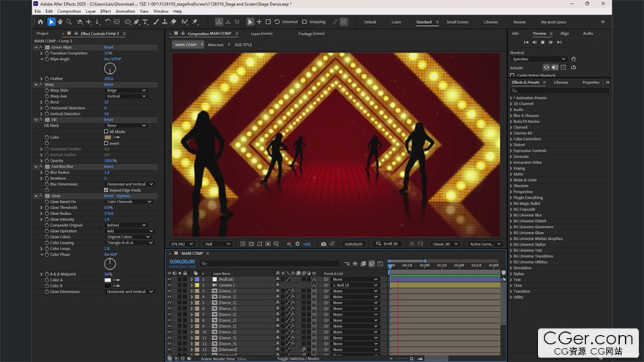Include audio in preview speaker icon

(x=556, y=67)
